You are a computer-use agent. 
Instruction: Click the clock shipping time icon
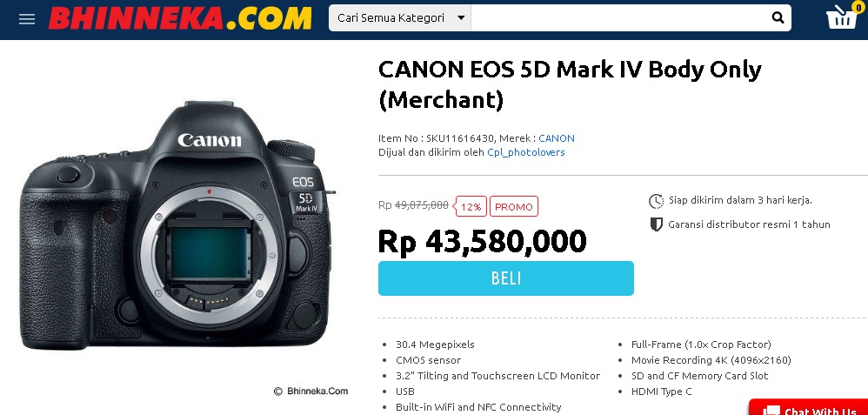(656, 201)
